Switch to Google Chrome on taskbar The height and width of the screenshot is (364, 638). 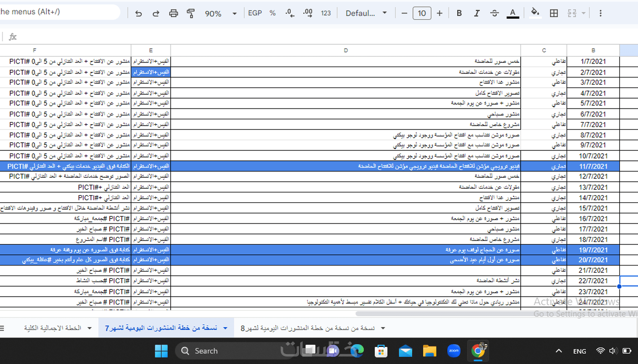click(478, 351)
